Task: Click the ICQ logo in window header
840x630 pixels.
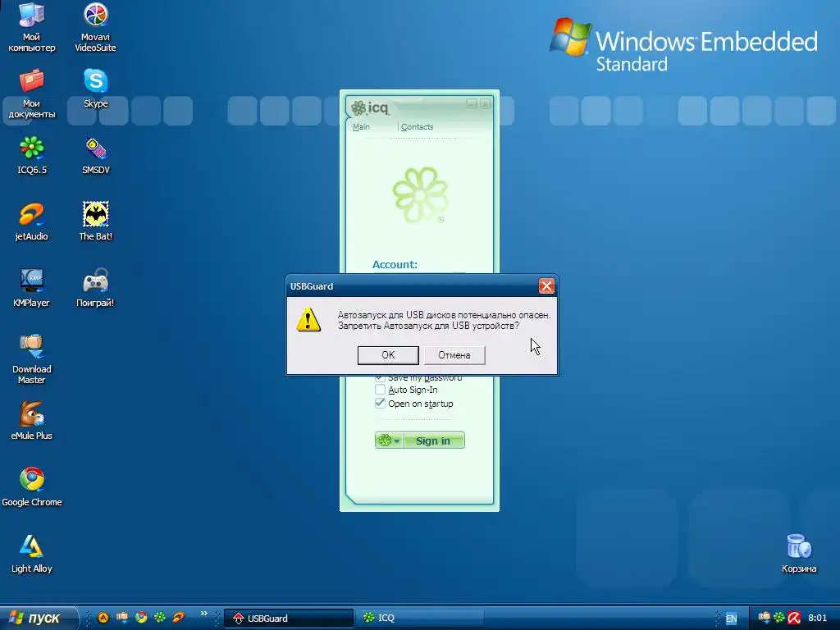Action: 370,108
